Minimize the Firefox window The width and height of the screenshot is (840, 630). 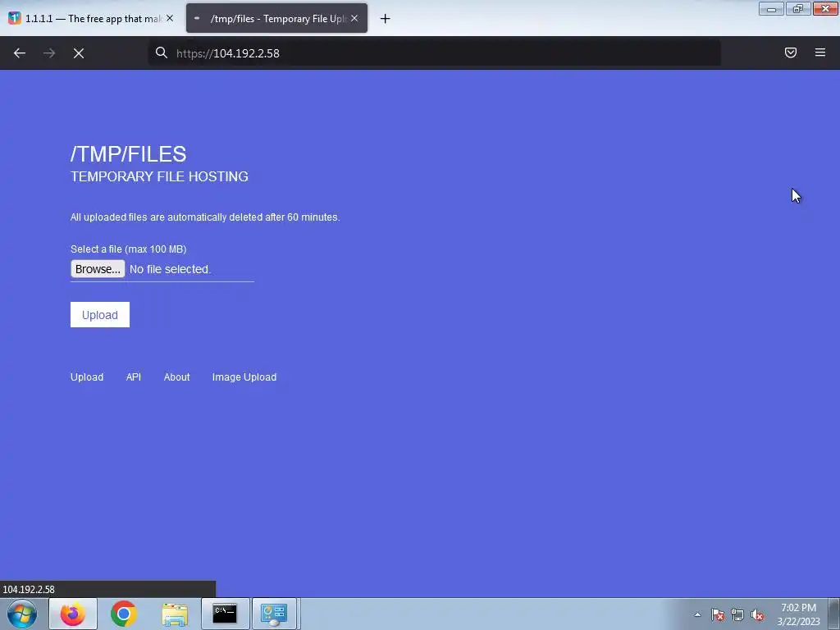[771, 8]
